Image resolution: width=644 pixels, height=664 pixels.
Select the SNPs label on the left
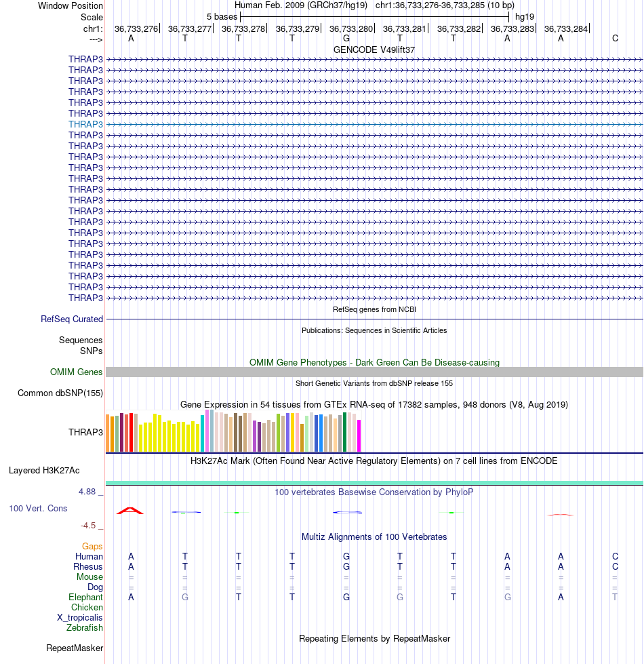[x=91, y=351]
